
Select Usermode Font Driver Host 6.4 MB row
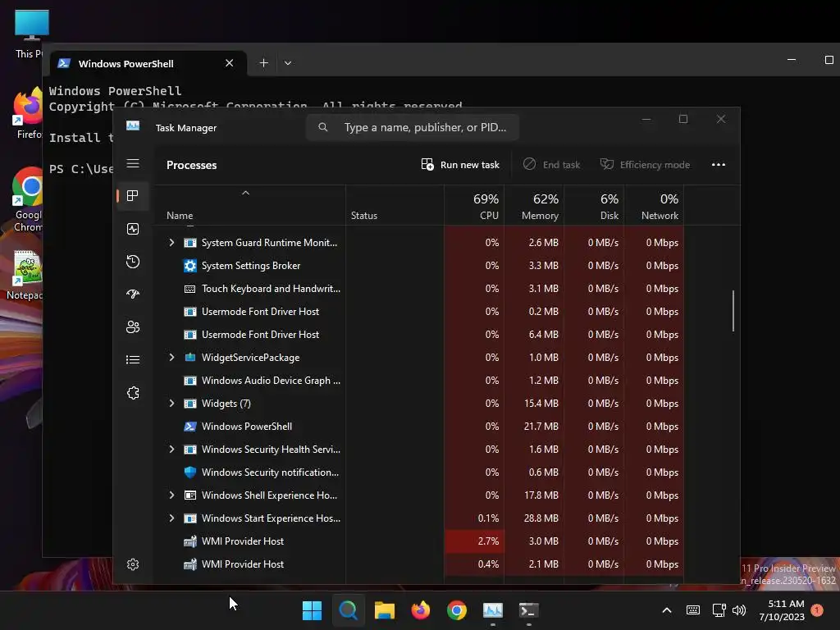click(x=418, y=335)
